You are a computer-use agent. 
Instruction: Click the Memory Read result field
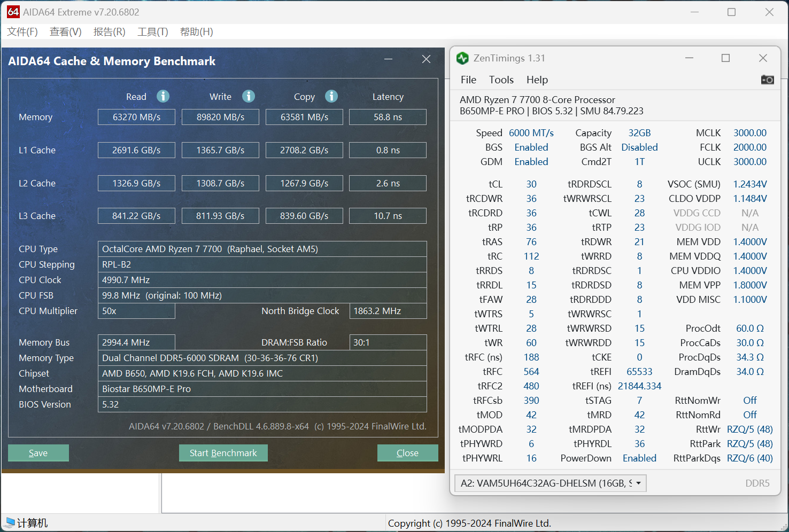[x=136, y=117]
